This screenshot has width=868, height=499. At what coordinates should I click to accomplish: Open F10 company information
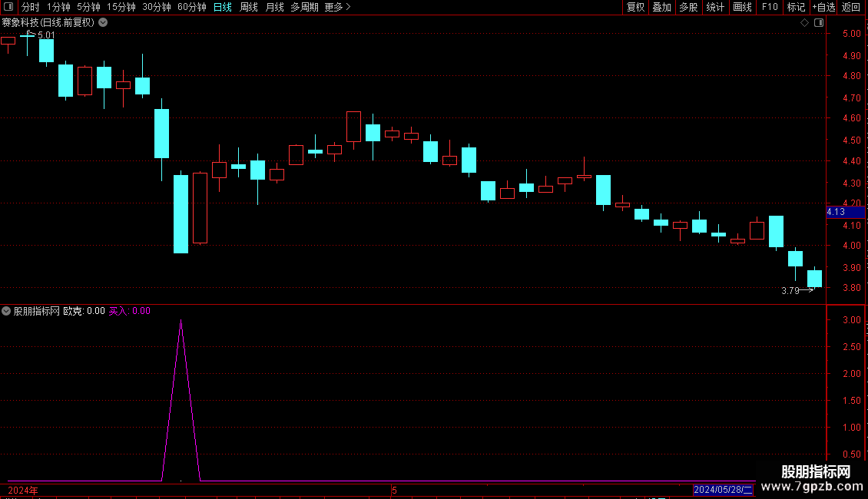(770, 7)
